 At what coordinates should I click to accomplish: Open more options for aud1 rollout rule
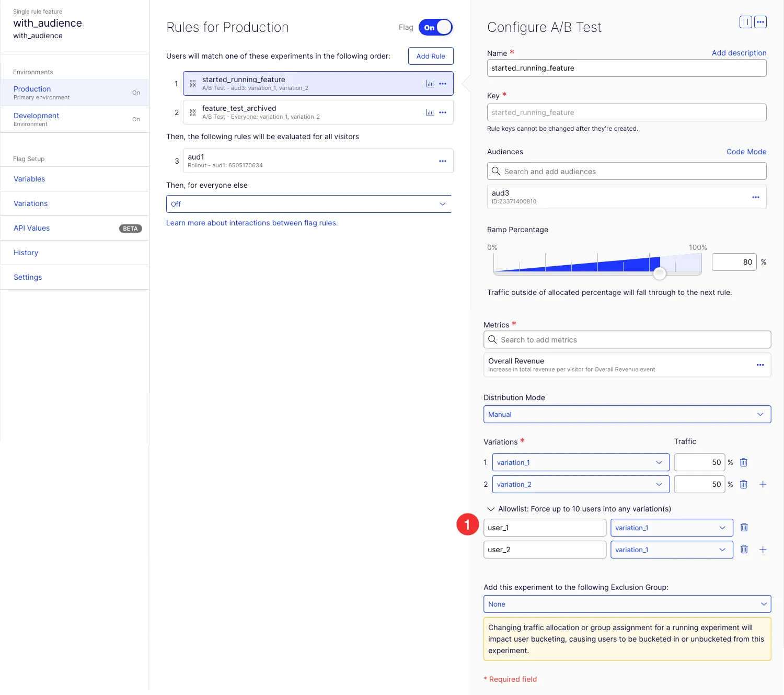click(x=443, y=161)
